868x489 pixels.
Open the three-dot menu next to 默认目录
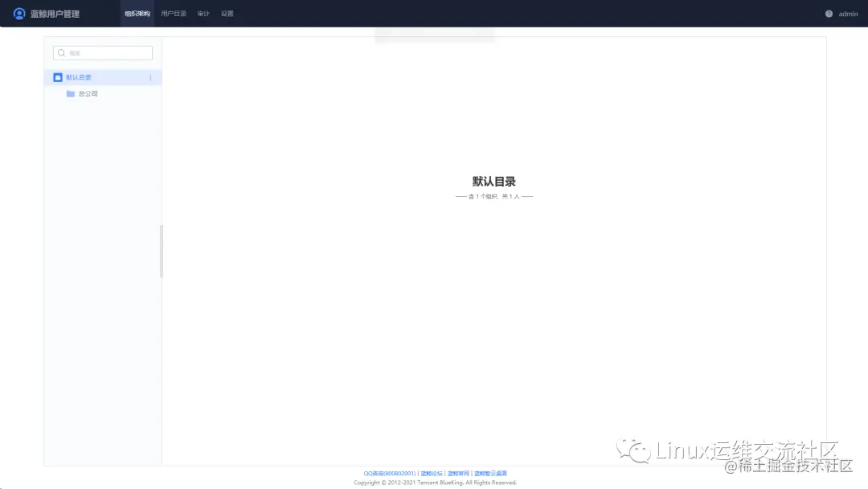pos(150,77)
